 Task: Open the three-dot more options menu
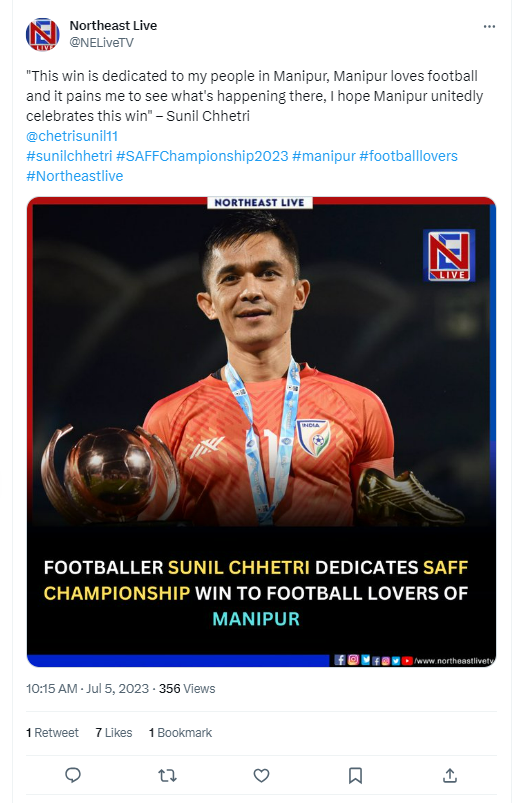tap(490, 27)
